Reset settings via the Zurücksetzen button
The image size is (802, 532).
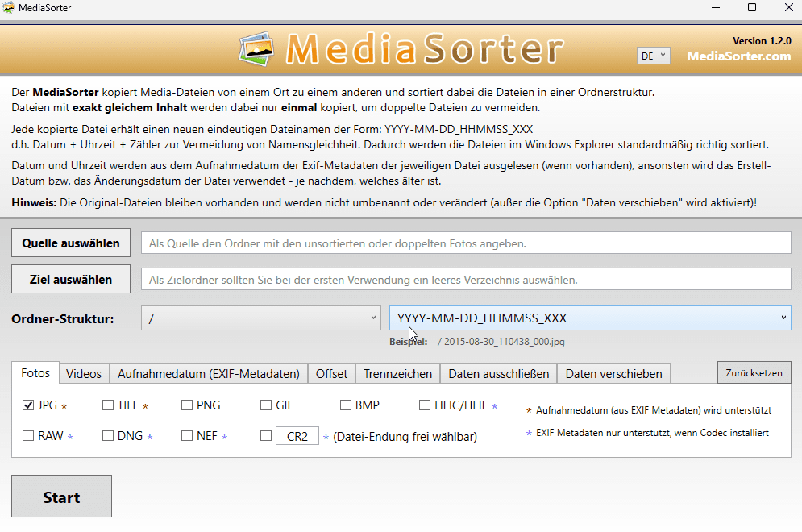tap(754, 372)
